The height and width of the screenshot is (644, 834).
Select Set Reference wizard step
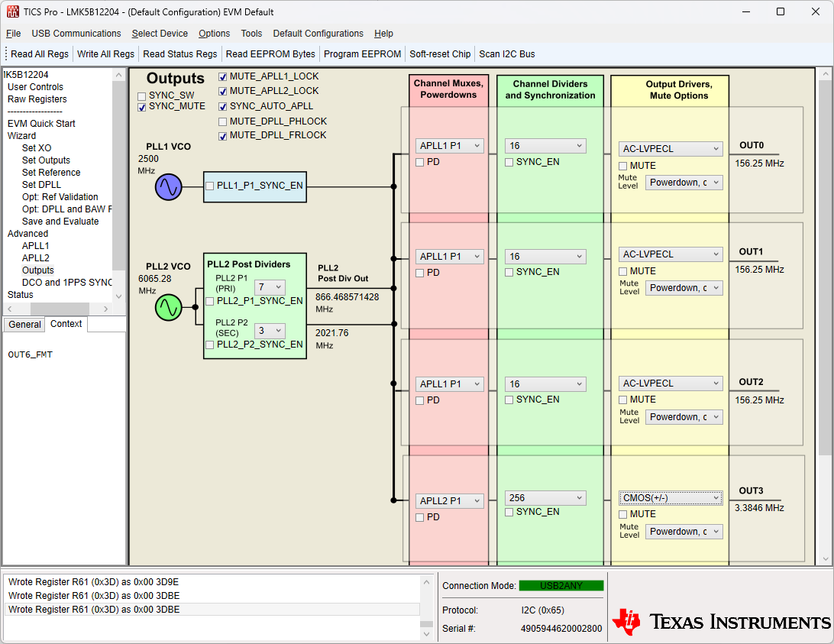51,173
